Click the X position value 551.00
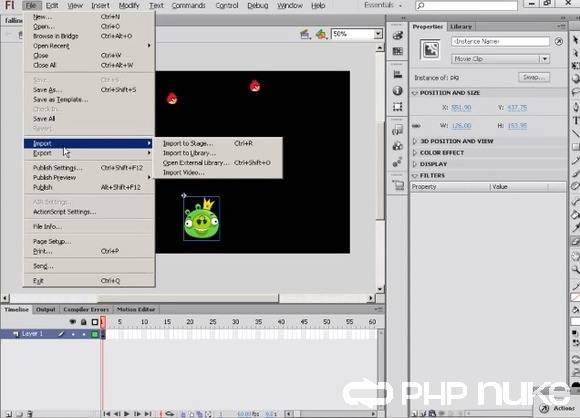Screen dimensions: 580x418 [x=461, y=108]
